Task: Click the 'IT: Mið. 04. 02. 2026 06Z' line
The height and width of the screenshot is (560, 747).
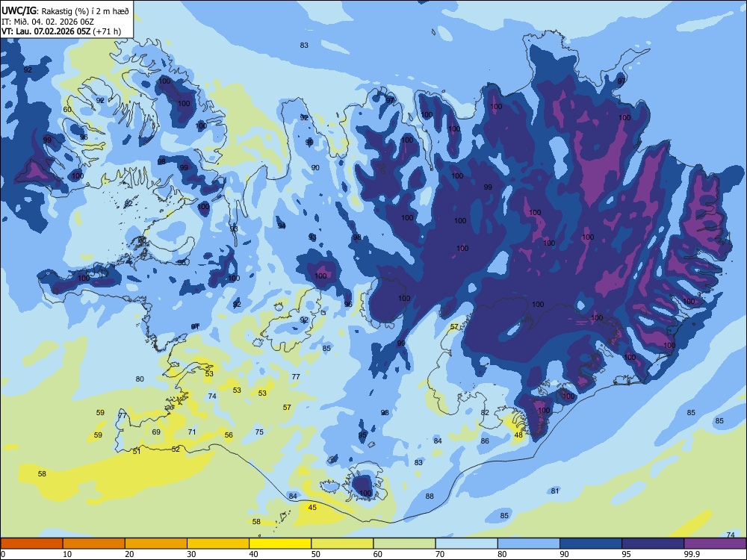Action: 48,22
